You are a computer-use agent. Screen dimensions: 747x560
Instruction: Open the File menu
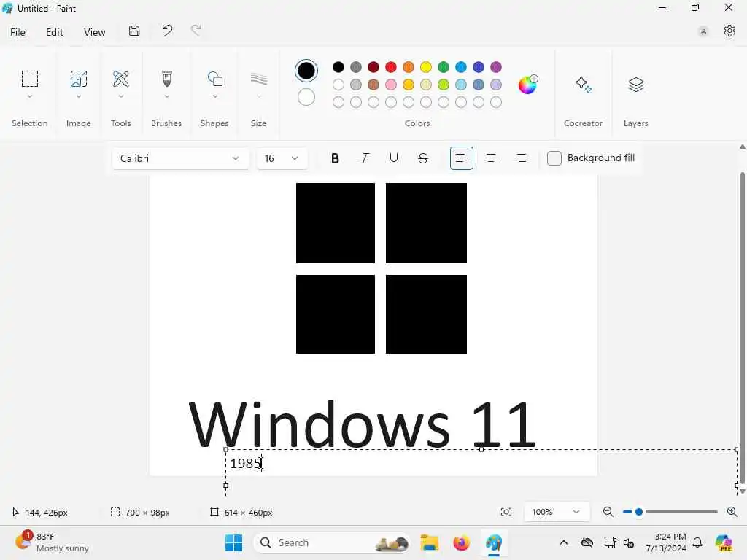pyautogui.click(x=18, y=32)
